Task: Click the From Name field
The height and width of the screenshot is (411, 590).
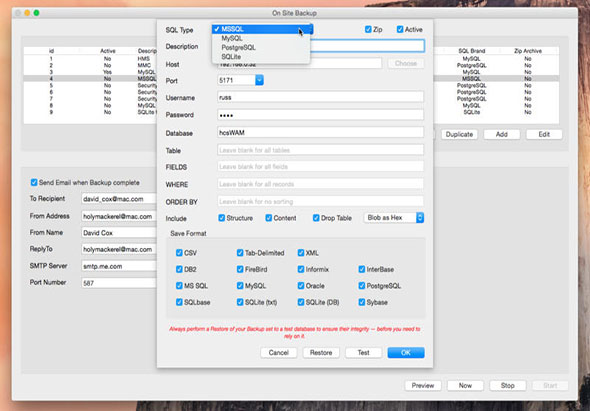Action: (x=119, y=233)
